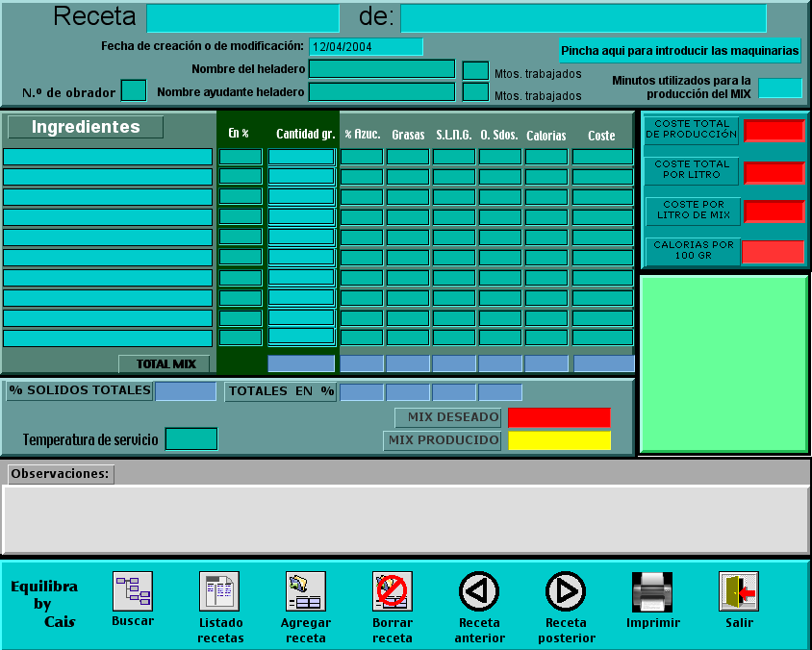
Task: Focus the Receta name field
Action: tap(242, 18)
